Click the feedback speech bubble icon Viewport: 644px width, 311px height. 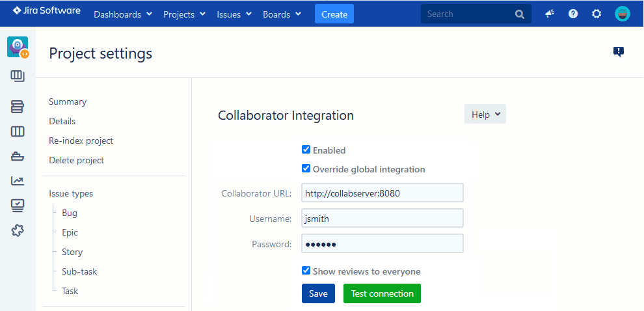click(618, 52)
